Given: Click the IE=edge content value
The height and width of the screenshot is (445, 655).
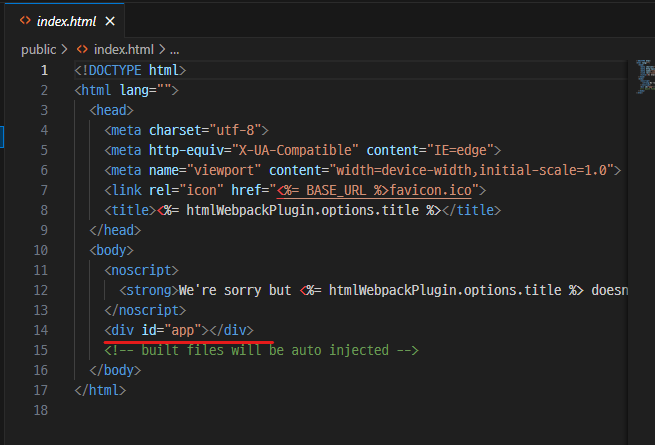Looking at the screenshot, I should coord(460,150).
